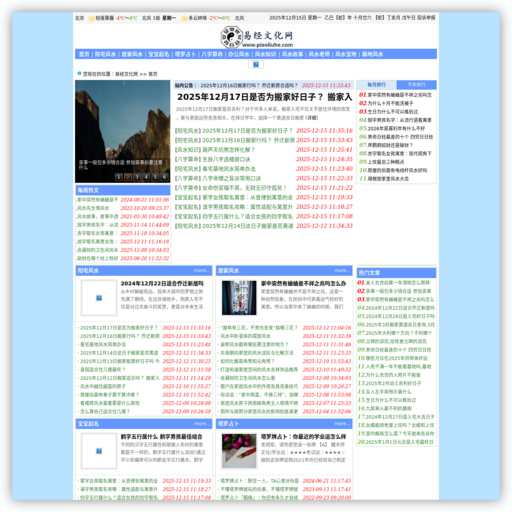Open 风水老师 in the navigation bar
The width and height of the screenshot is (512, 512).
319,54
